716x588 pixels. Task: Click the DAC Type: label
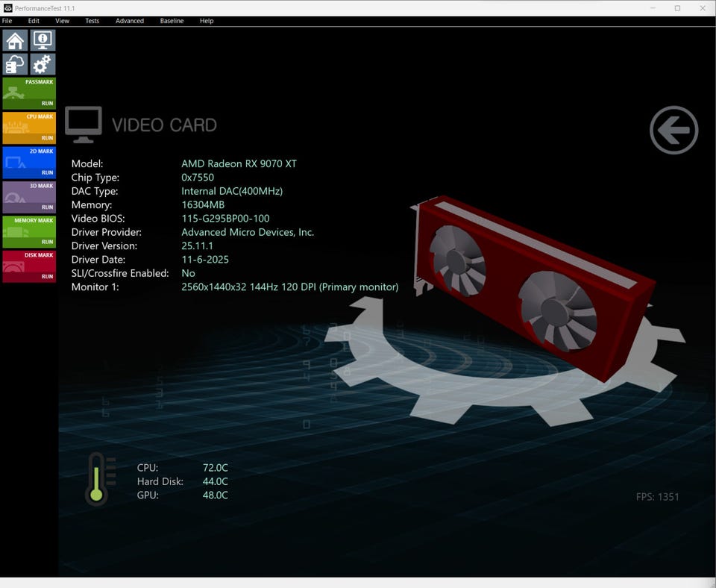pos(95,191)
